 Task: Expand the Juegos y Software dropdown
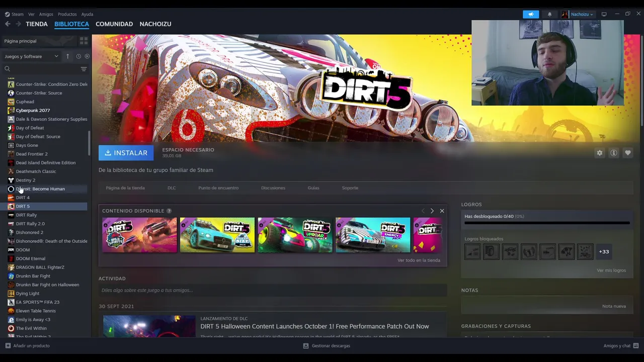(x=31, y=56)
